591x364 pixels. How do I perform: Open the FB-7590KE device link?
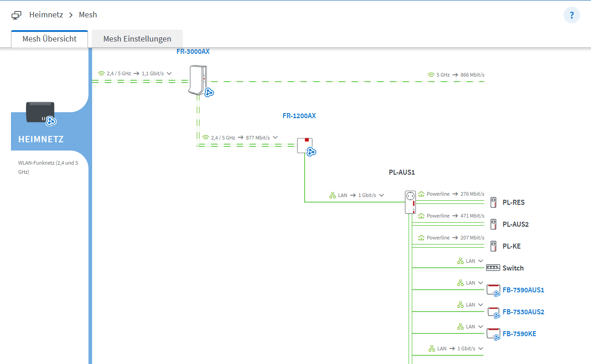pyautogui.click(x=519, y=334)
